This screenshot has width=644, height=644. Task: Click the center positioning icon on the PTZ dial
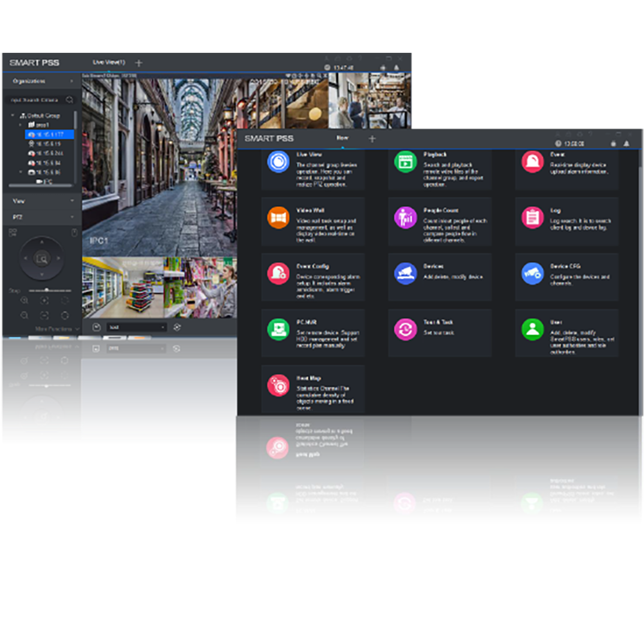pos(41,259)
